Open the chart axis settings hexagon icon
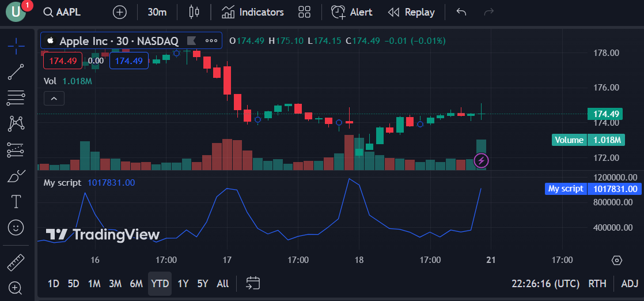Viewport: 644px width, 301px height. coord(617,260)
